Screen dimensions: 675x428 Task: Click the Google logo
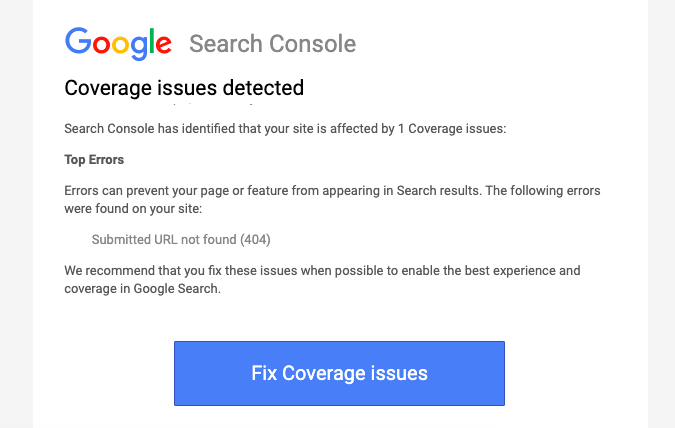pos(118,43)
